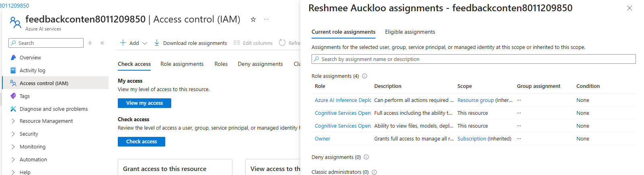Click the Scope column header
Viewport: 644px width, 175px height.
(x=464, y=86)
